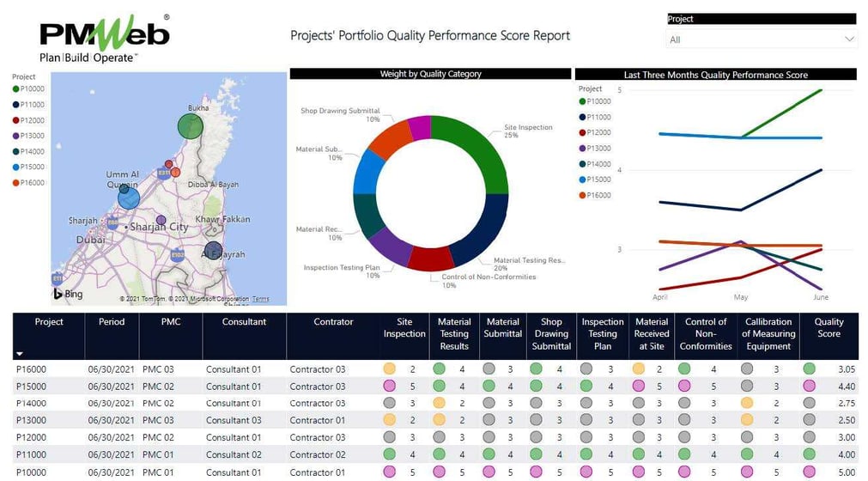Open the Project filter dropdown
Viewport: 868px width, 481px height.
[x=761, y=40]
